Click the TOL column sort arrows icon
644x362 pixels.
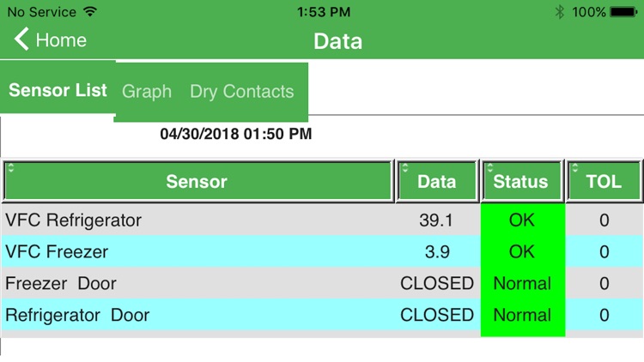[575, 167]
